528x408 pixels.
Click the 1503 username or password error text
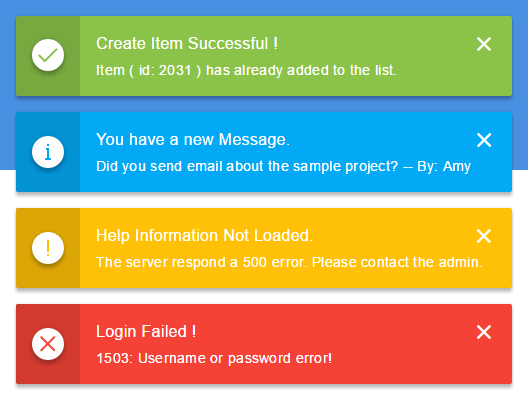pos(214,359)
